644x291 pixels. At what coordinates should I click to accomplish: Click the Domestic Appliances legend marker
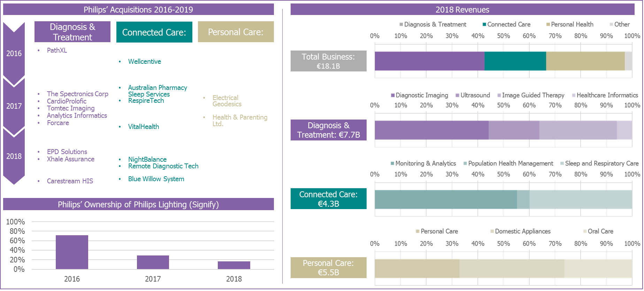(x=492, y=231)
